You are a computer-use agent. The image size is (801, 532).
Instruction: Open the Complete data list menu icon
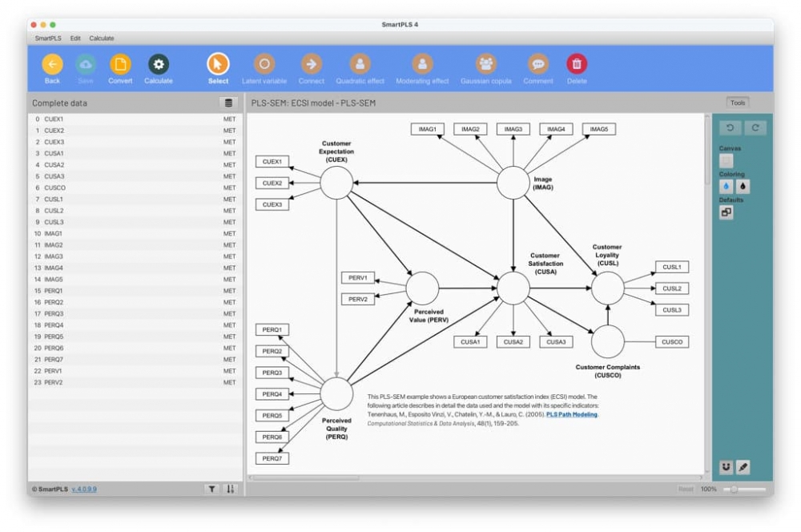click(228, 103)
